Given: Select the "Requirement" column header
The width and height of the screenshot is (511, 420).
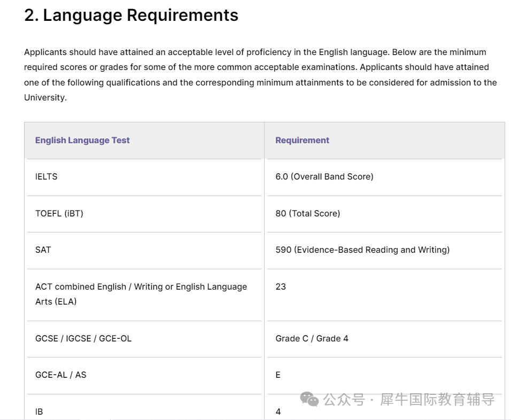Looking at the screenshot, I should (302, 140).
